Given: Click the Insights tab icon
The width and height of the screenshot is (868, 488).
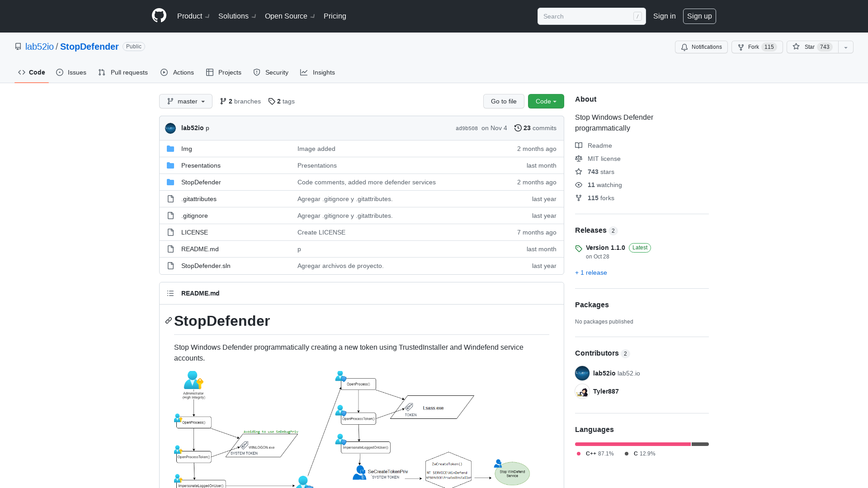Looking at the screenshot, I should click(x=304, y=72).
